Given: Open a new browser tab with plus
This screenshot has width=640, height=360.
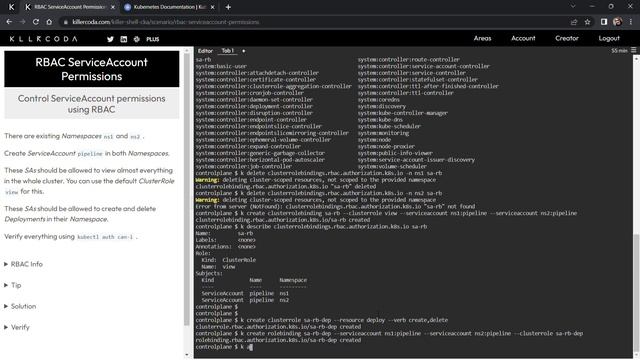Looking at the screenshot, I should pos(228,7).
